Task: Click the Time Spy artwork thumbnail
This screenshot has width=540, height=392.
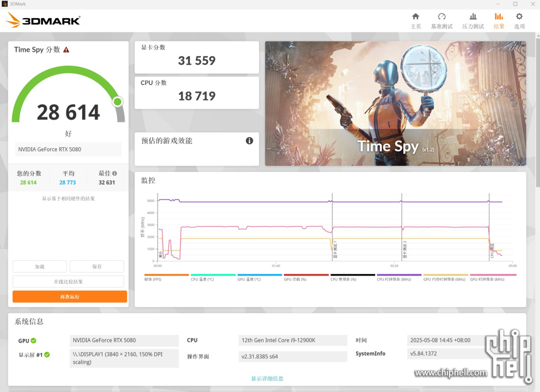Action: coord(395,104)
